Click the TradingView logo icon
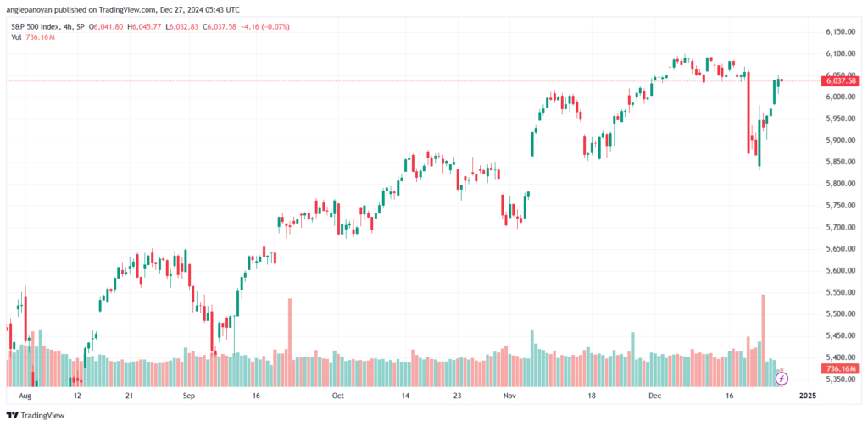 tap(12, 416)
